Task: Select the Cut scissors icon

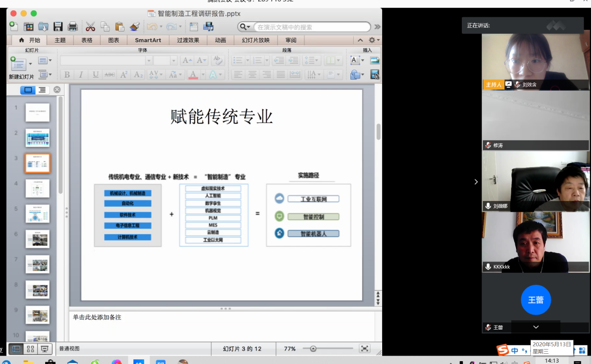Action: [x=90, y=27]
